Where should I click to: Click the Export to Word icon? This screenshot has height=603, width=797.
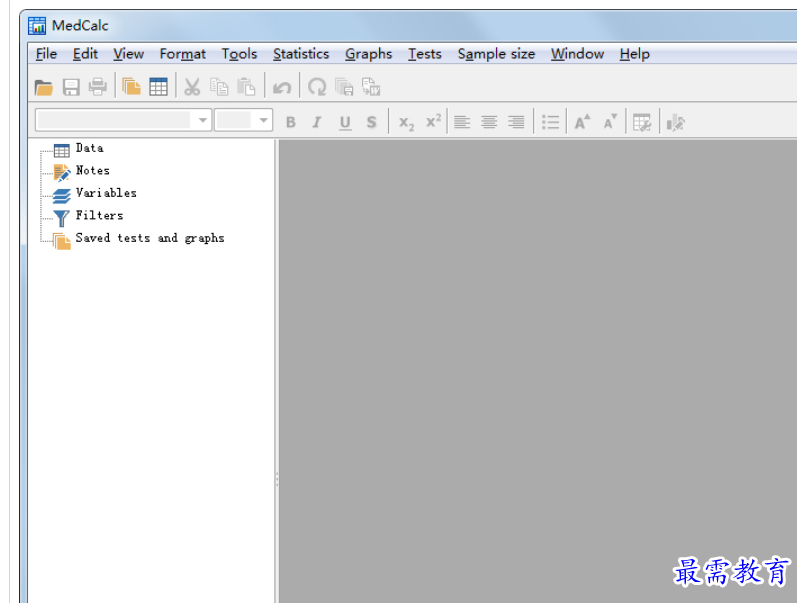pos(371,87)
